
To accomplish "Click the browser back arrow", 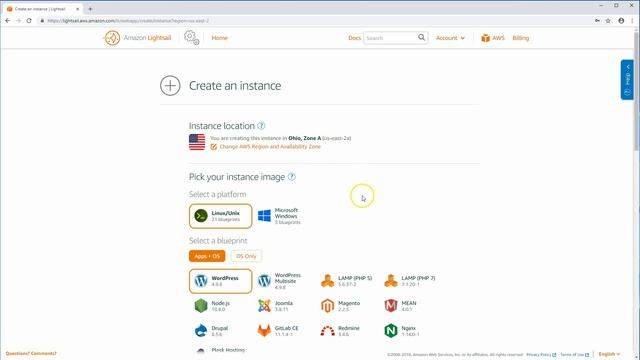I will [x=8, y=20].
